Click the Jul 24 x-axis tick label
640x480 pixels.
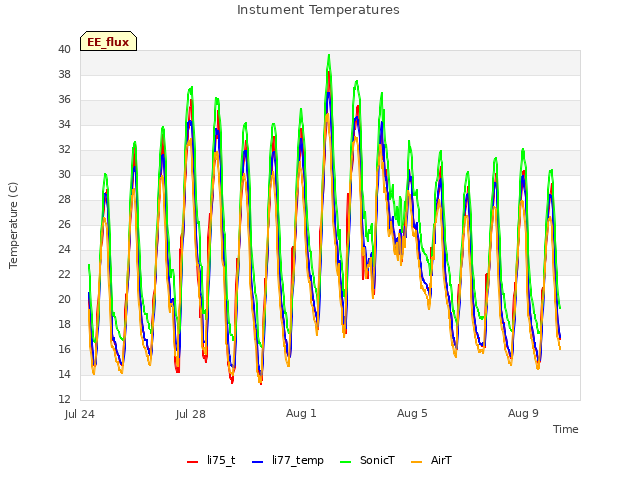(x=80, y=414)
